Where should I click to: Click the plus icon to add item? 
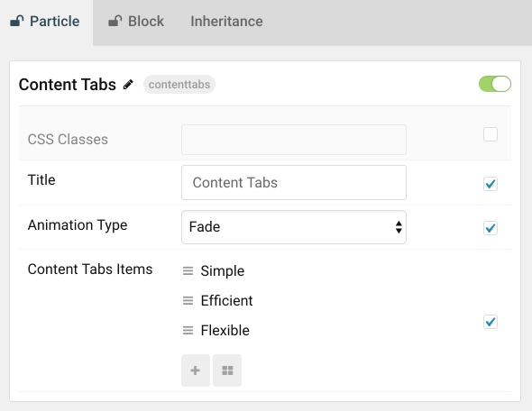tap(196, 370)
